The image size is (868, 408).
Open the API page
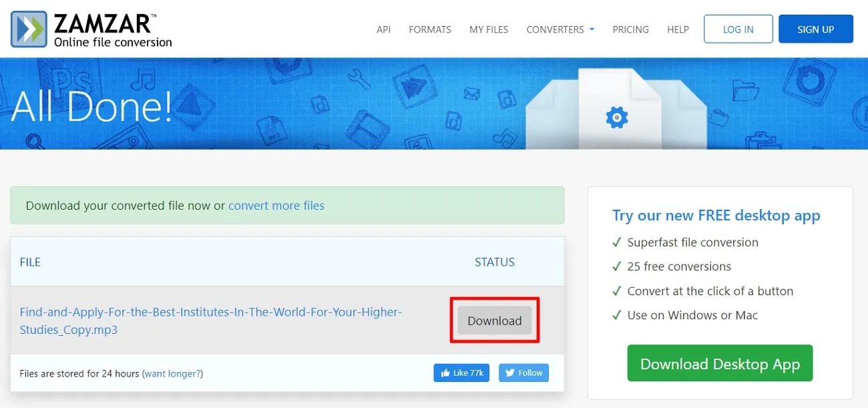(383, 29)
